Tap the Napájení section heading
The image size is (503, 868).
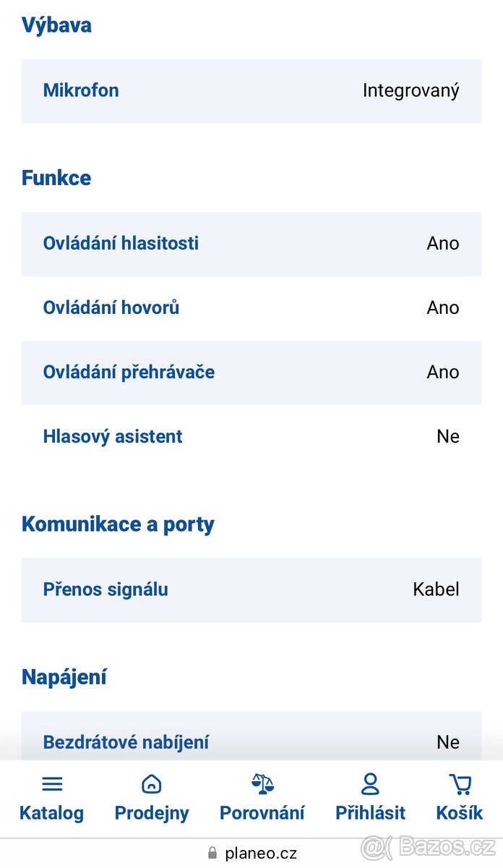click(64, 677)
